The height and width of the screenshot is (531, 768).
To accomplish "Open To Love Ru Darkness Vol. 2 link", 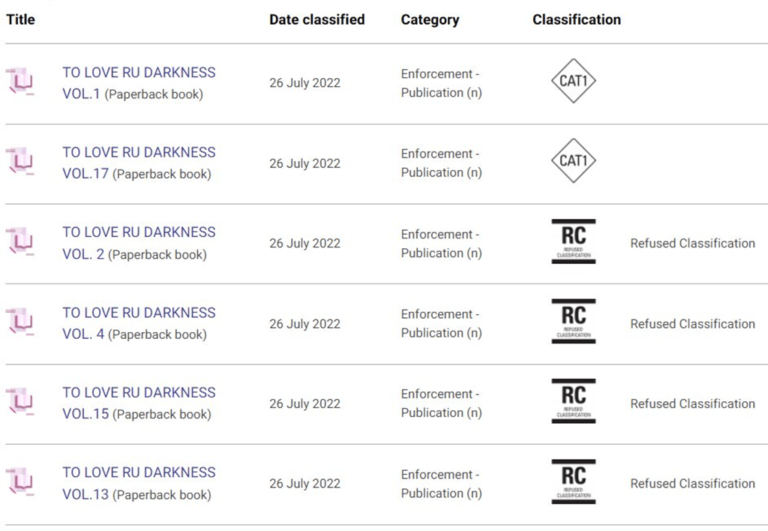I will point(138,233).
